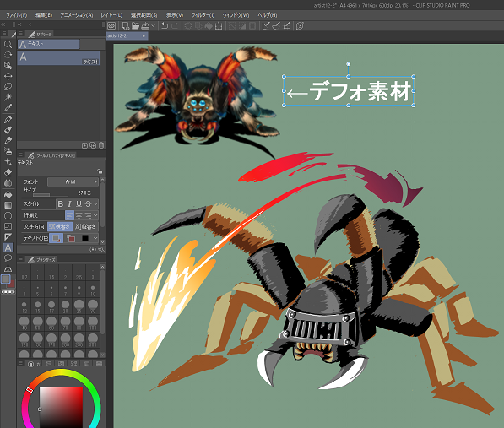Screen dimensions: 504x428
Task: Switch to the artist12-2 canvas tab
Action: [x=127, y=35]
